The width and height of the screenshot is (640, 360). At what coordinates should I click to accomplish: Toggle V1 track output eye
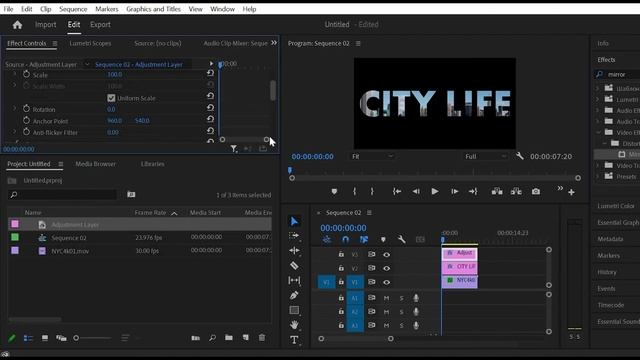[386, 282]
